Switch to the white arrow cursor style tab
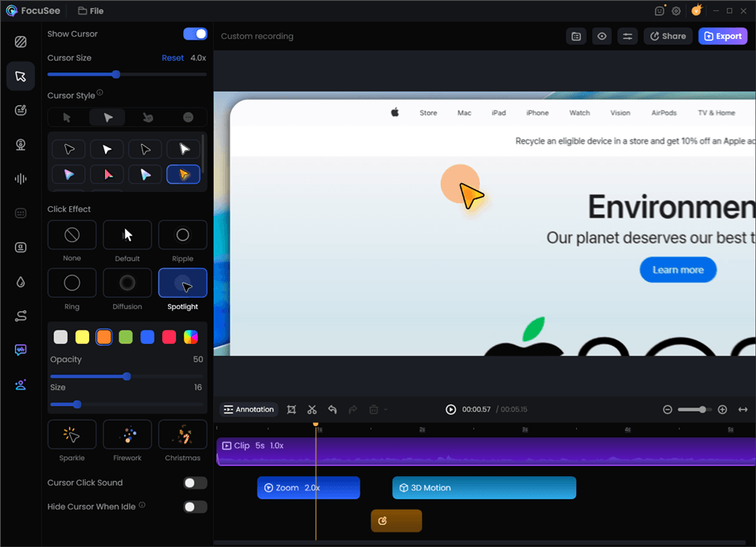 pos(108,117)
